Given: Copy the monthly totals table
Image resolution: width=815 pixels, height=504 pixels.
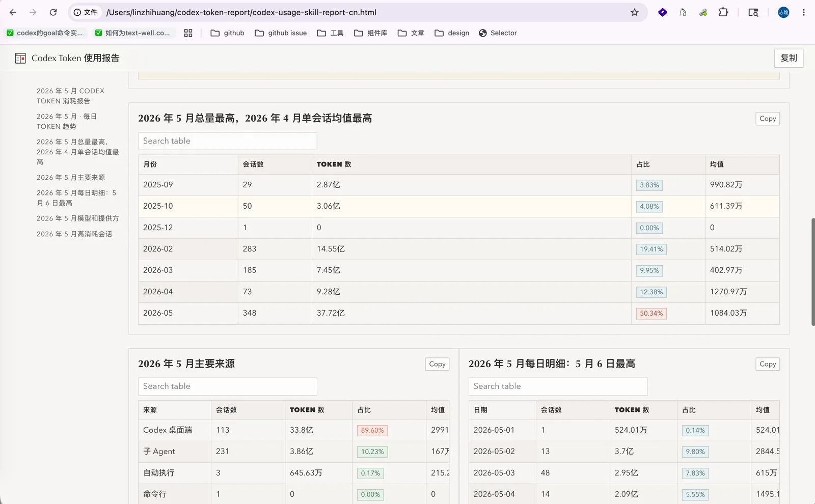Looking at the screenshot, I should click(767, 119).
